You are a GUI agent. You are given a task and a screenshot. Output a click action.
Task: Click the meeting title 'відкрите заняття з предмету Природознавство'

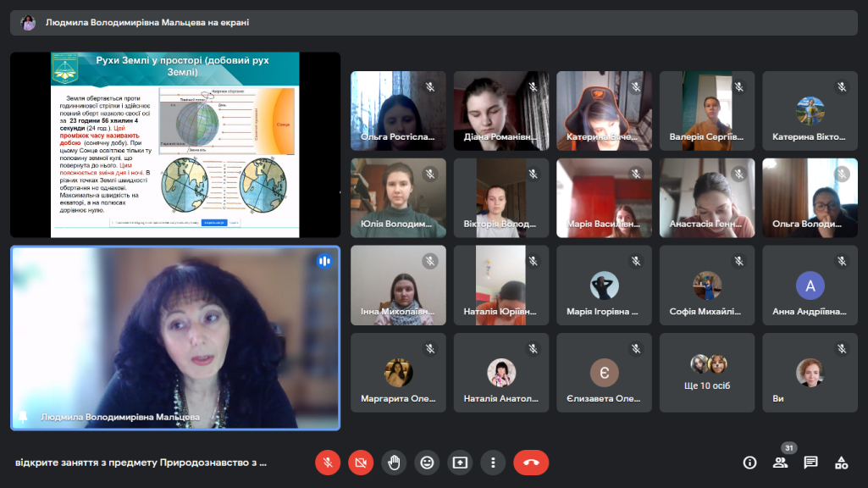click(141, 463)
